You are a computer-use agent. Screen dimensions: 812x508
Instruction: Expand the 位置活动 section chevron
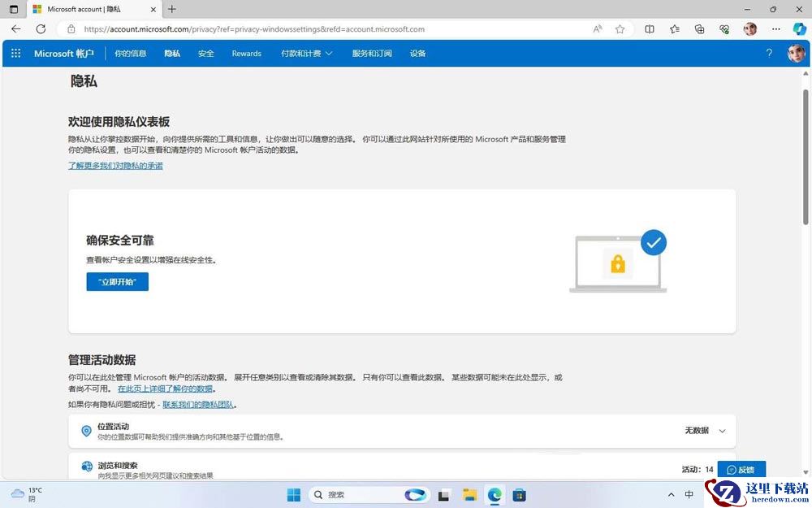(x=723, y=431)
